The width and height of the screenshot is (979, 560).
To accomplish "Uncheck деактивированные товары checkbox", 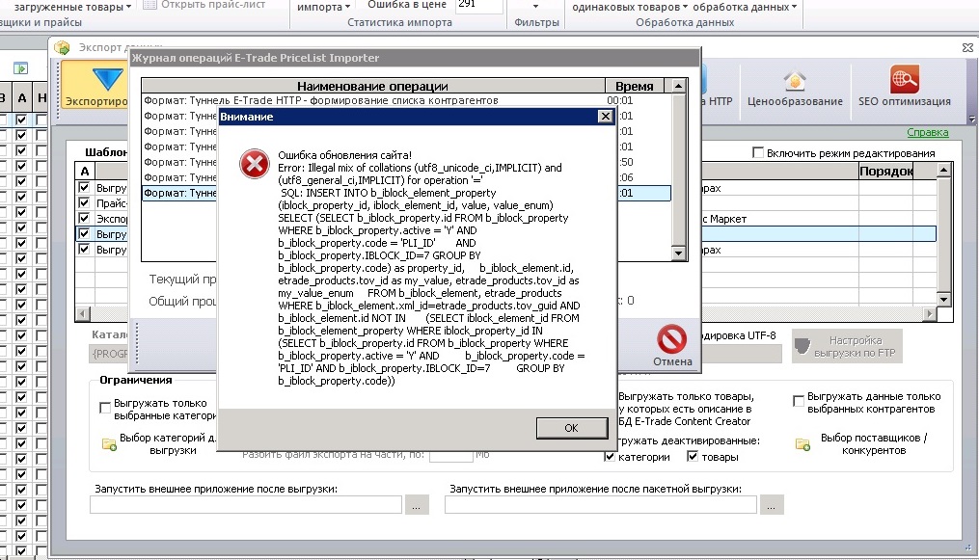I will pyautogui.click(x=692, y=457).
